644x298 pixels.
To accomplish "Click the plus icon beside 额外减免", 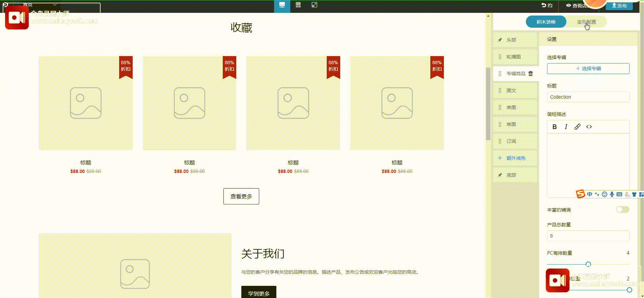I will pos(500,158).
